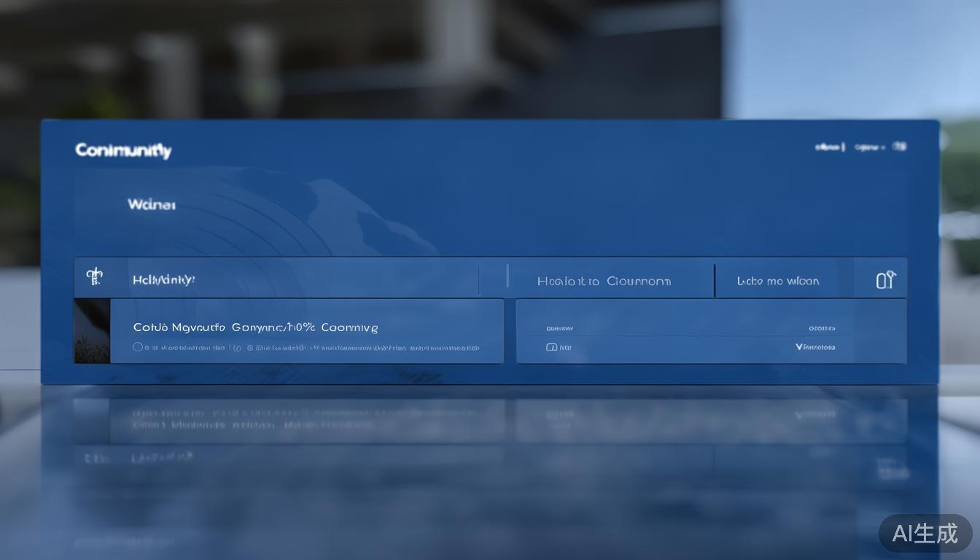Click the trident icon in the left tab bar
Screen dimensions: 980x560
94,277
